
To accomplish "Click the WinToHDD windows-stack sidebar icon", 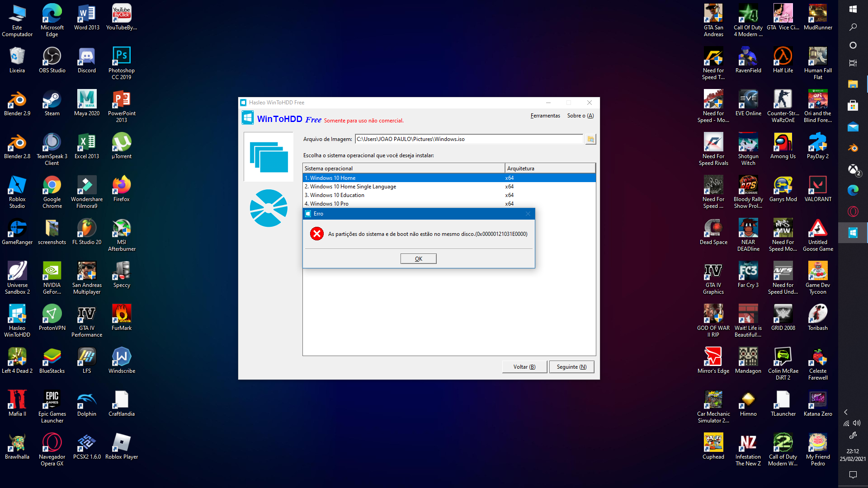I will pyautogui.click(x=269, y=157).
